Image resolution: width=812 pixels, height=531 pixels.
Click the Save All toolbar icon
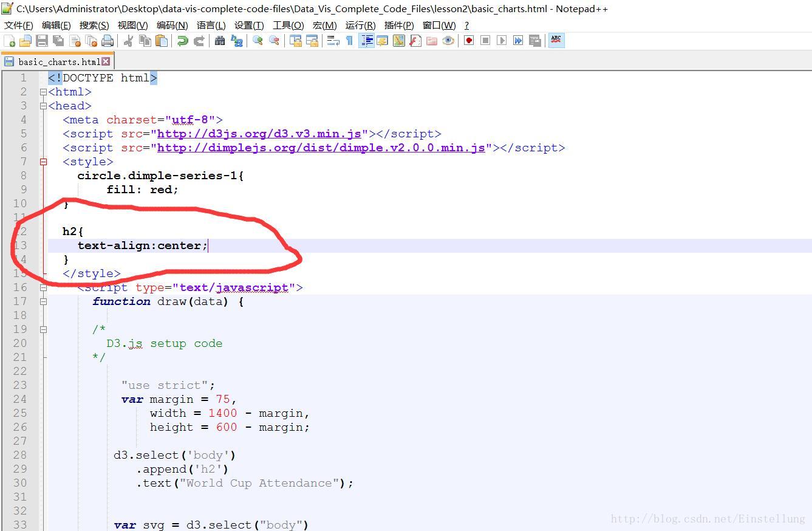[58, 41]
